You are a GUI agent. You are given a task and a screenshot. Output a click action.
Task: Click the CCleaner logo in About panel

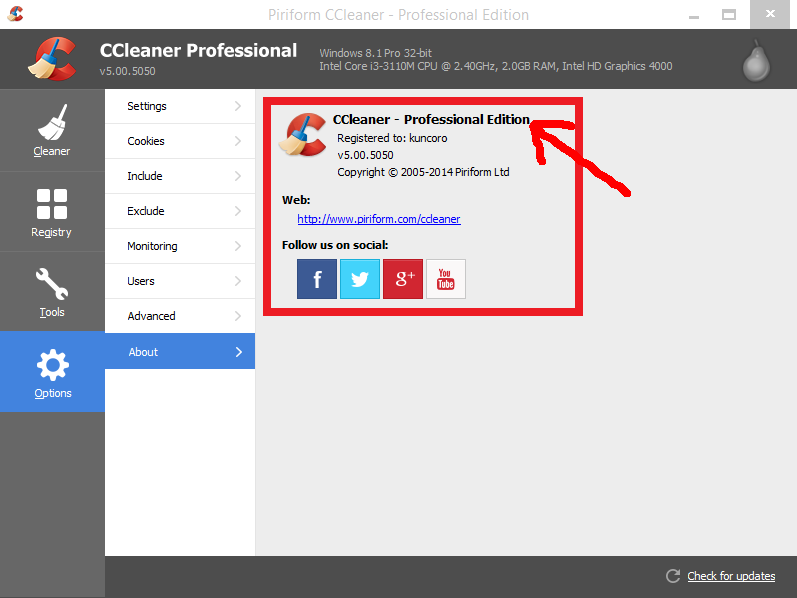click(303, 134)
